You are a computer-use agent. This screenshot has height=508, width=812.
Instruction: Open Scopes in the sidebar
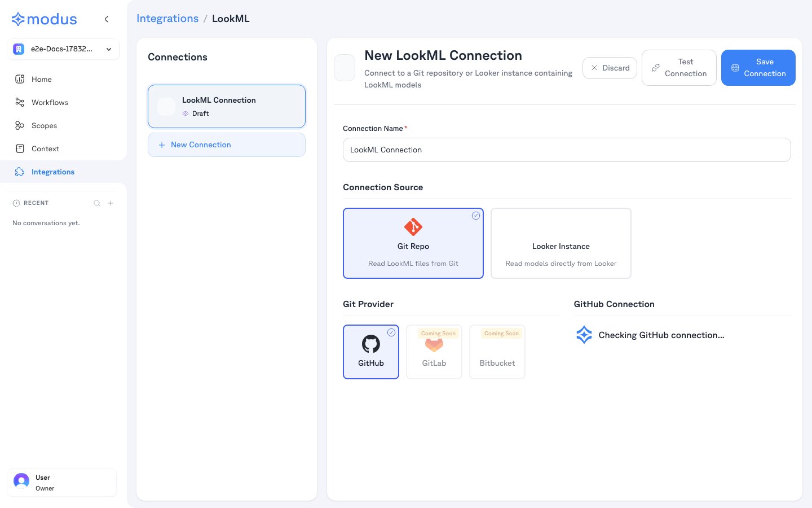pyautogui.click(x=63, y=125)
